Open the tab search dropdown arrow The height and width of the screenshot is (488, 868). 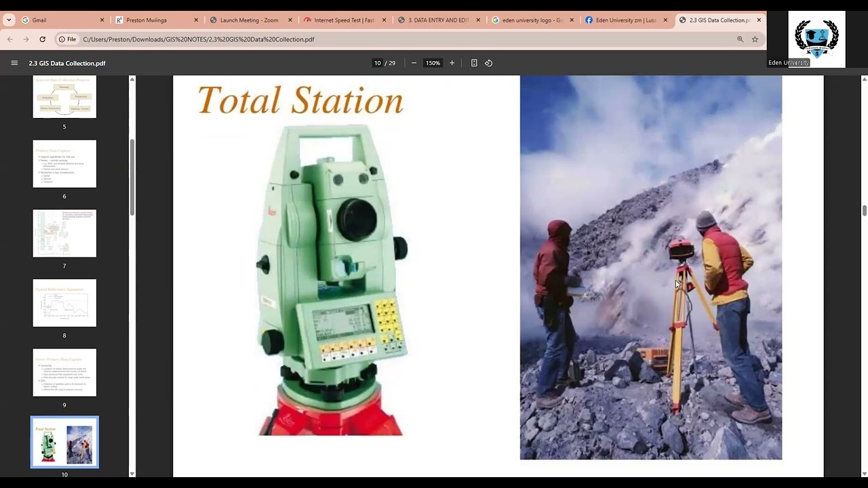click(x=9, y=20)
